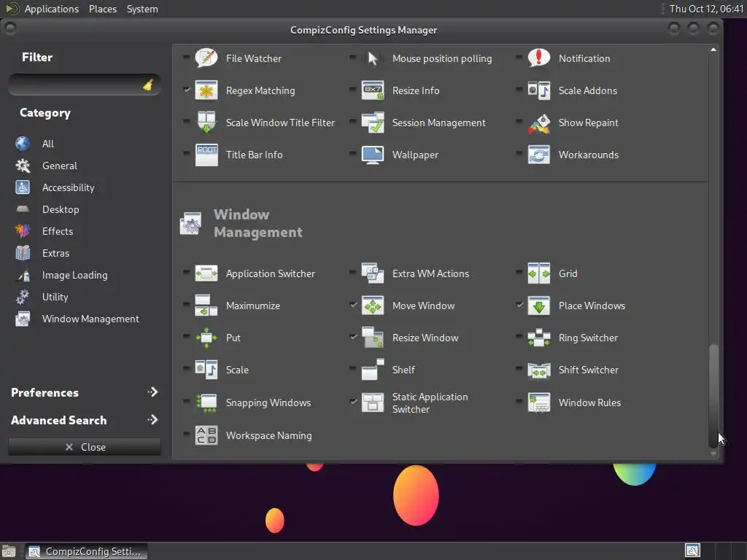Click the scrollbar up arrow

tap(713, 50)
